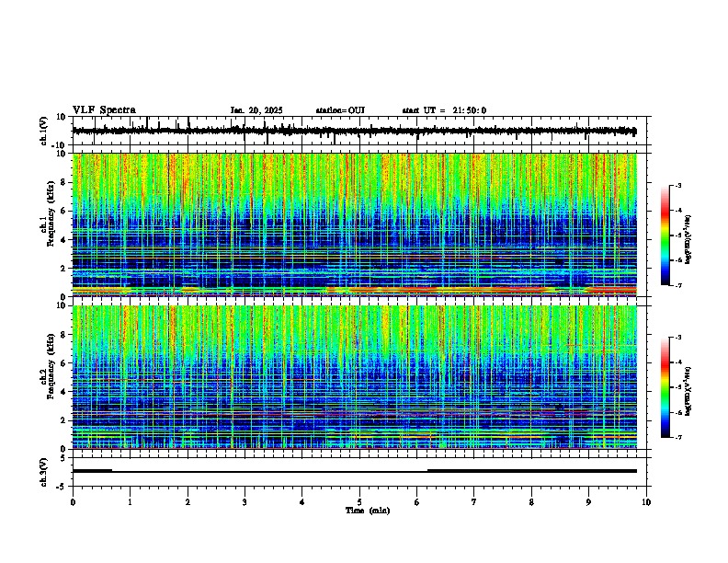This screenshot has height=563, width=728.
Task: Click time axis tick label "1"
Action: [130, 502]
